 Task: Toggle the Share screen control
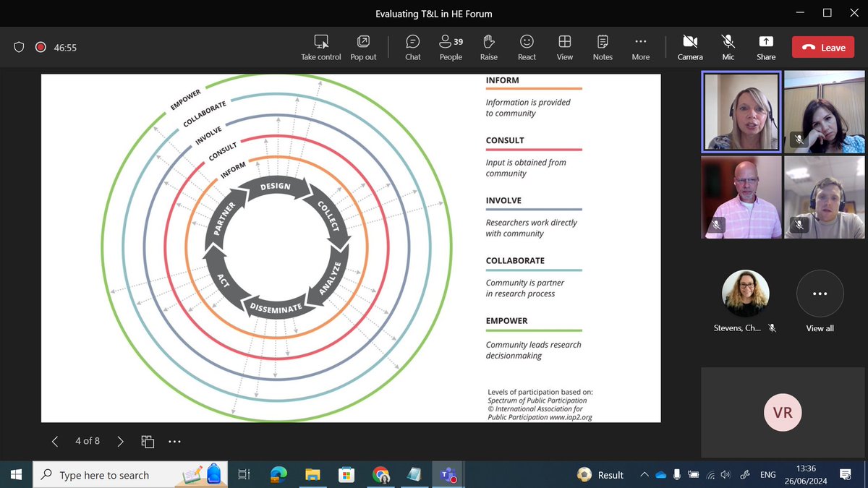(765, 47)
